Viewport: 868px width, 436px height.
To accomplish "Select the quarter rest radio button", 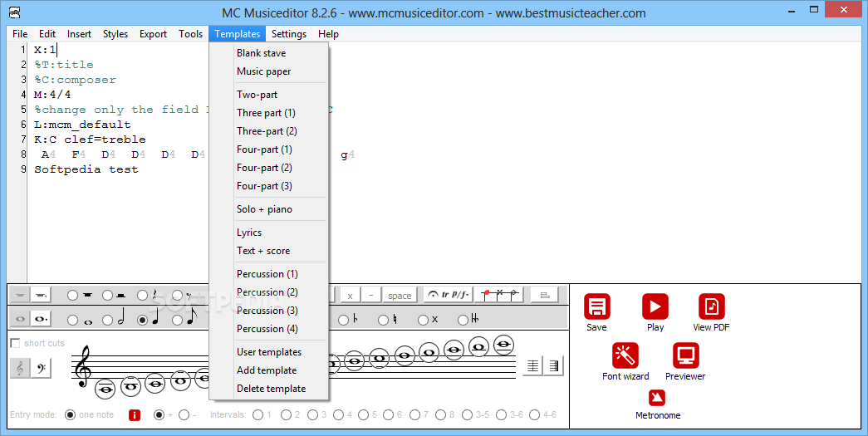I will [x=142, y=296].
